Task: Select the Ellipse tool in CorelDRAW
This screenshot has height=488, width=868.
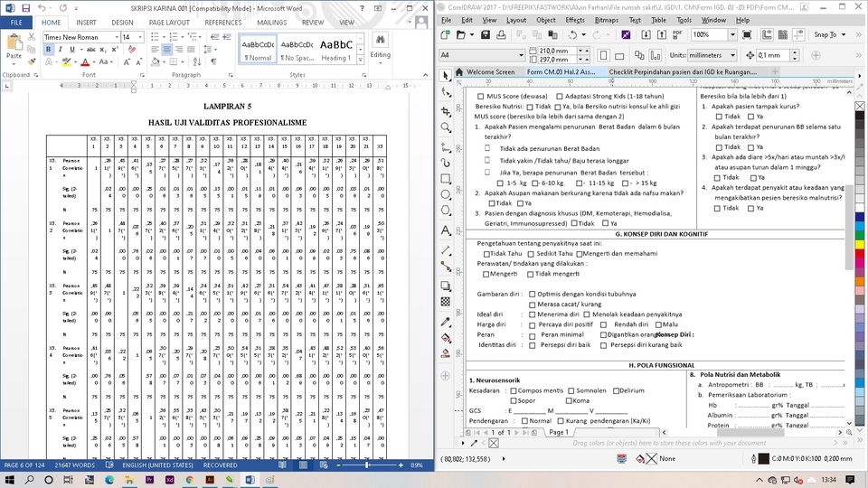Action: (446, 195)
